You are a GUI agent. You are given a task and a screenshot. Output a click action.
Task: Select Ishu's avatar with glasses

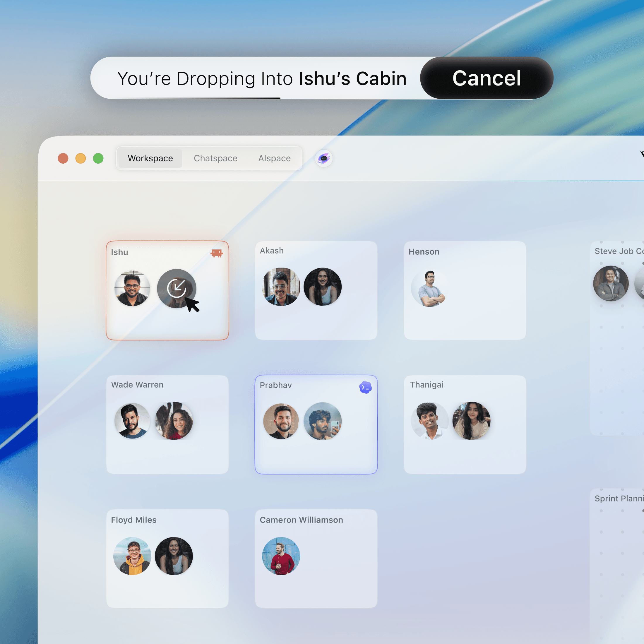(x=132, y=288)
